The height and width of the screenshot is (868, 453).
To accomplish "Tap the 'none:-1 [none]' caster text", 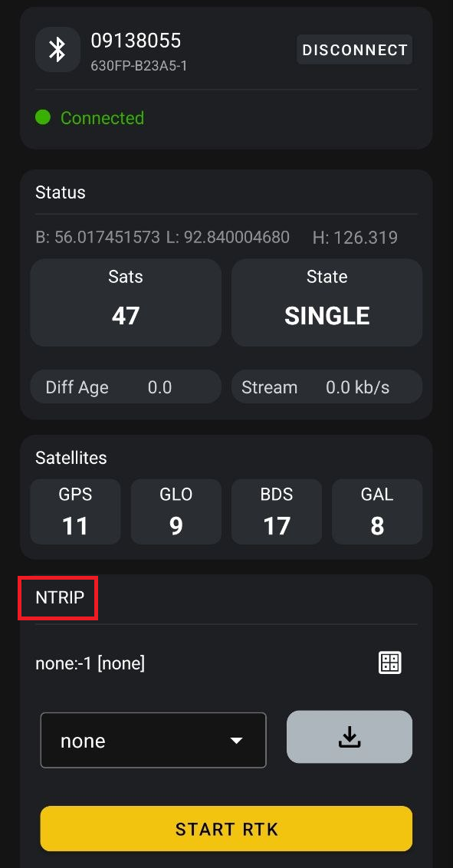I will pos(90,663).
